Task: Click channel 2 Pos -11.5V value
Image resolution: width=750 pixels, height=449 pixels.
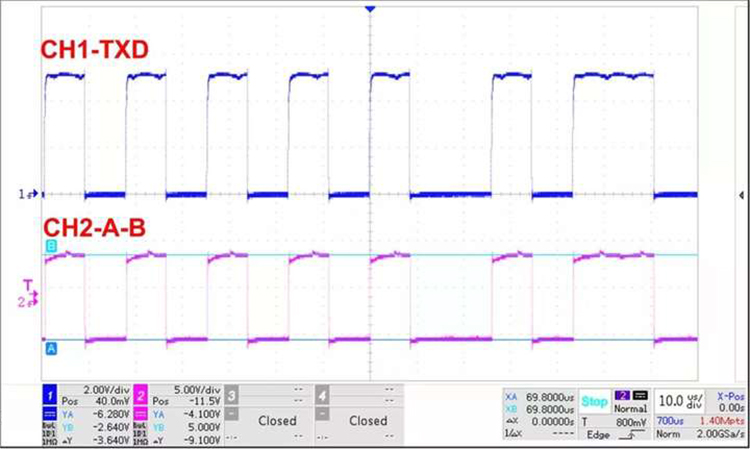Action: [204, 401]
